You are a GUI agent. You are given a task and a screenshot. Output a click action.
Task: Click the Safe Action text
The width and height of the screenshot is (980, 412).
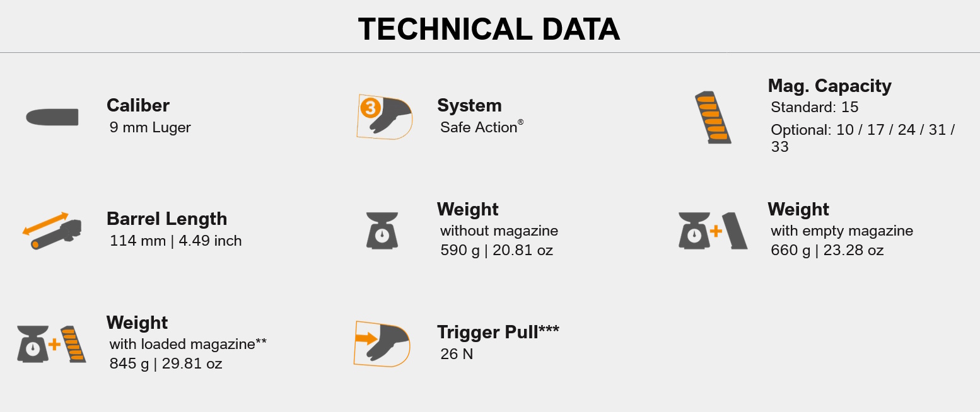tap(479, 127)
